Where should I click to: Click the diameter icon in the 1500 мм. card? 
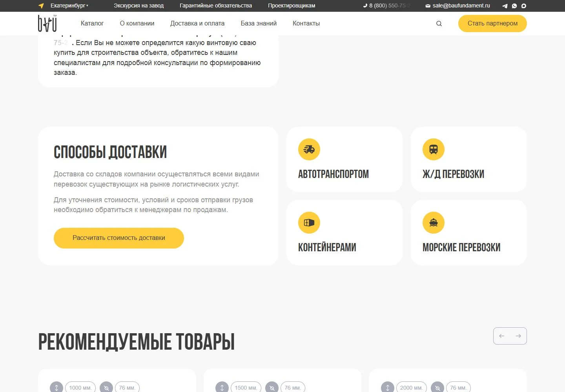coord(272,388)
